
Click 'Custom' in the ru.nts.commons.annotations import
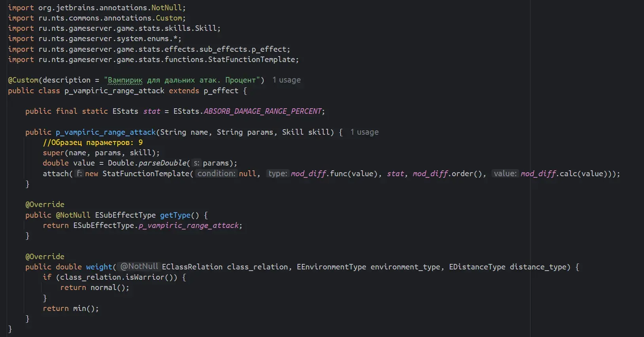[x=169, y=18]
